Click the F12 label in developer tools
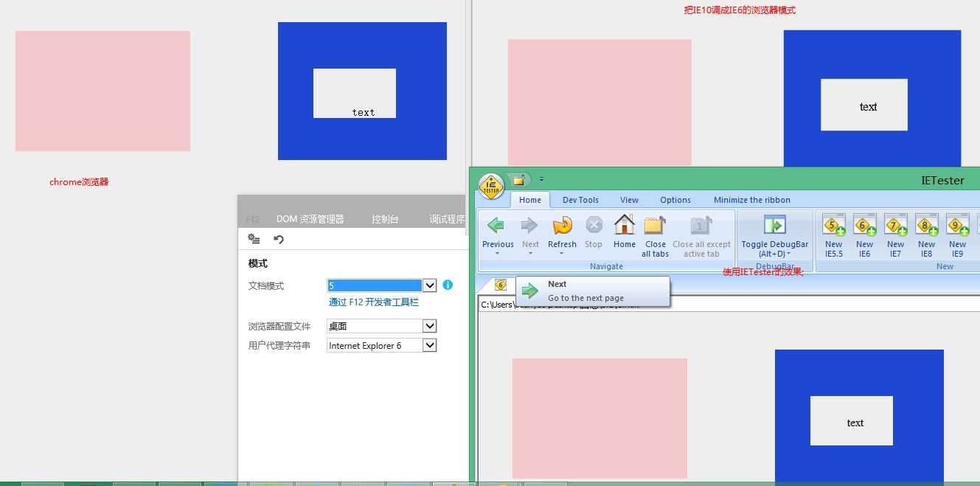This screenshot has height=486, width=980. [x=253, y=219]
